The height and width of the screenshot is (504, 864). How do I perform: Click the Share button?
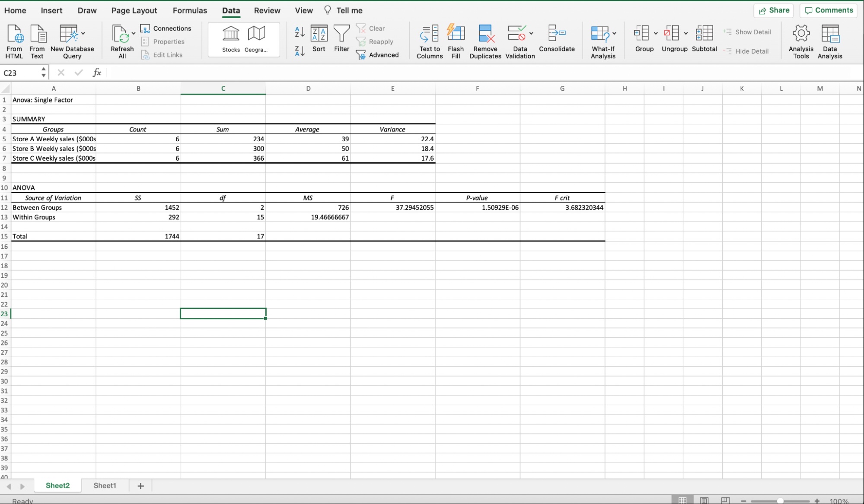[x=773, y=10]
